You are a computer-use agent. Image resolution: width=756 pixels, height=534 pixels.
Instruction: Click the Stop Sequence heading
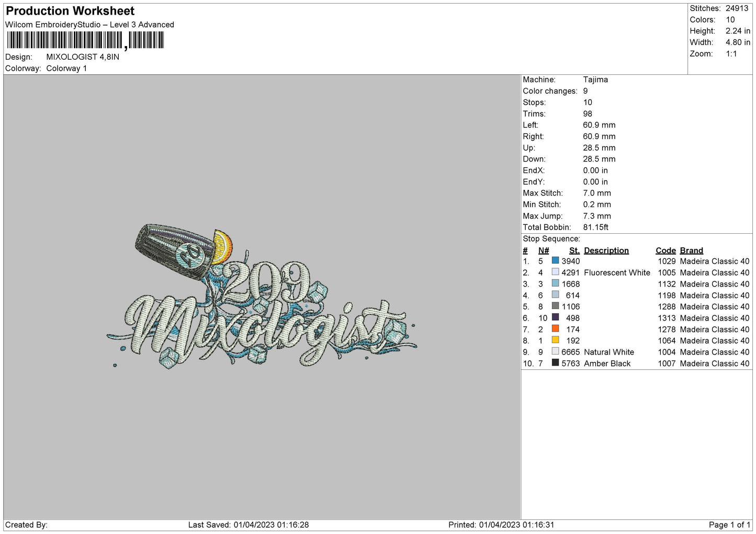click(x=551, y=238)
